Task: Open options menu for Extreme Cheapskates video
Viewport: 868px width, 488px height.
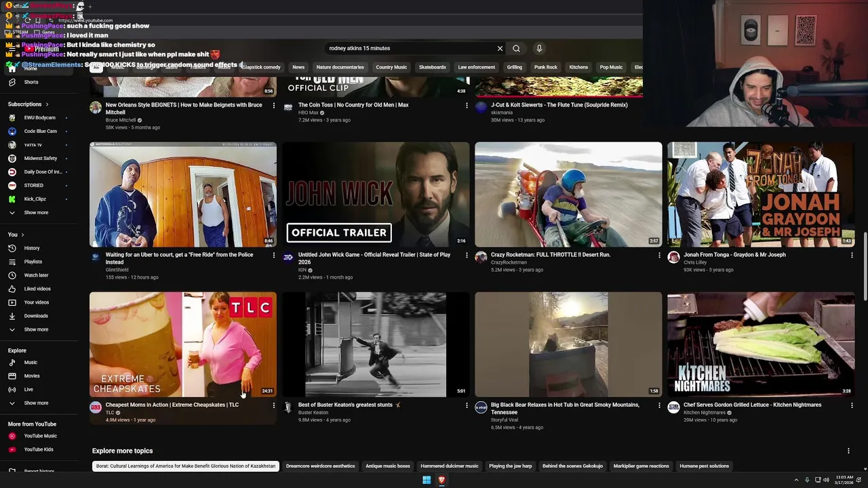Action: pos(274,405)
